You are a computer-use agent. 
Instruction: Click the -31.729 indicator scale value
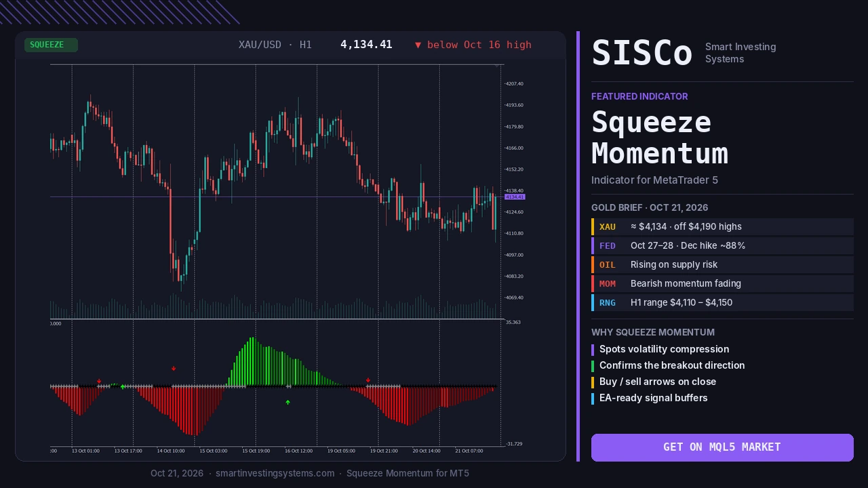coord(513,444)
